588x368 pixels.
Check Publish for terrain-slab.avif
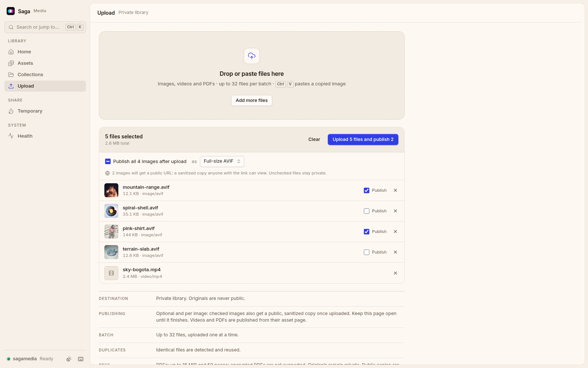366,252
